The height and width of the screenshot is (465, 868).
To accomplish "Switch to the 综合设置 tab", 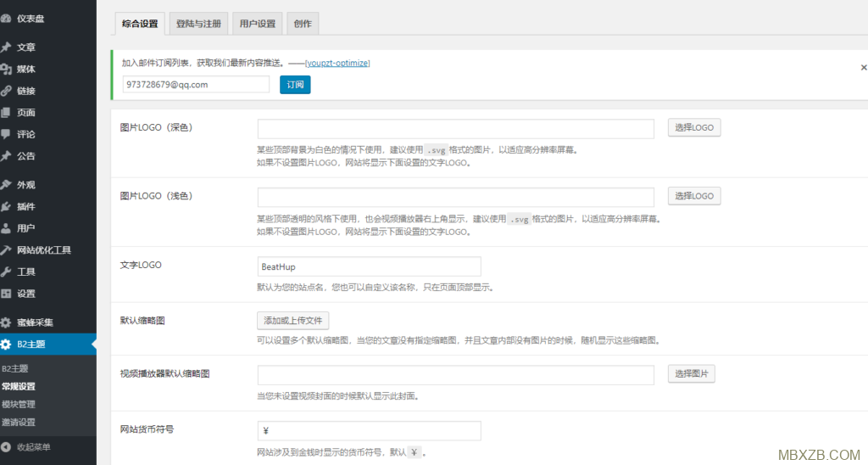I will [x=140, y=24].
